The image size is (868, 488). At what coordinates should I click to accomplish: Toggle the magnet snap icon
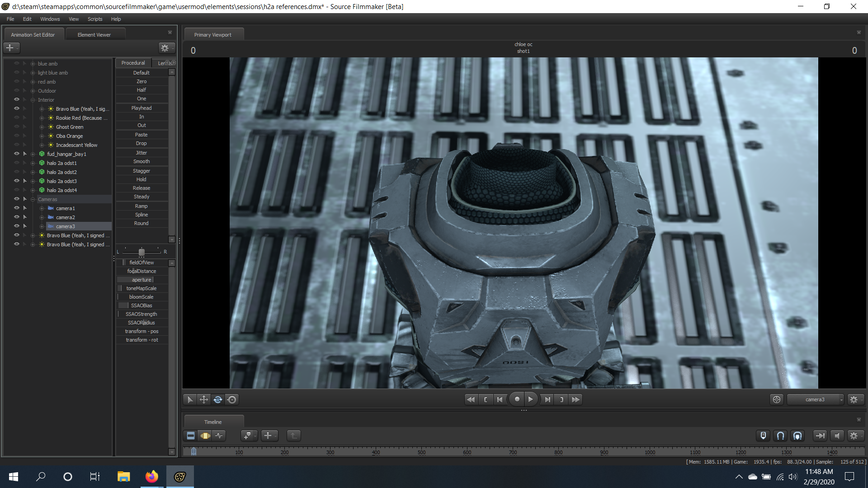pos(780,436)
